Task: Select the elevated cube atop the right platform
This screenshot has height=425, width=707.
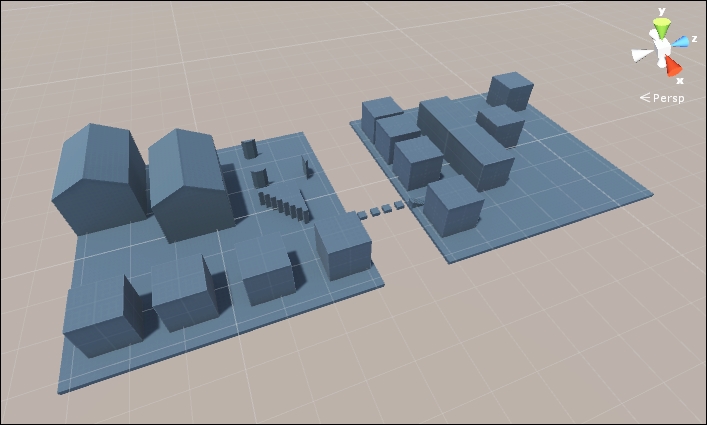Action: [510, 91]
